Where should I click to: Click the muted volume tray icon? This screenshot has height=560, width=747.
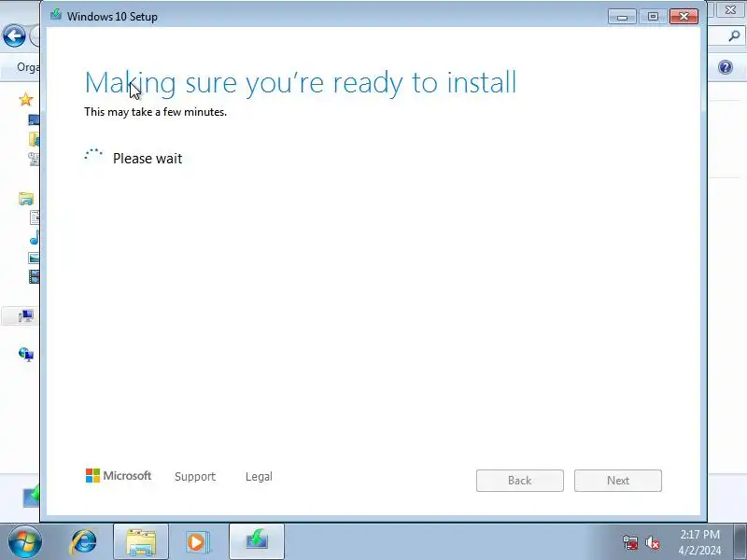pos(652,542)
